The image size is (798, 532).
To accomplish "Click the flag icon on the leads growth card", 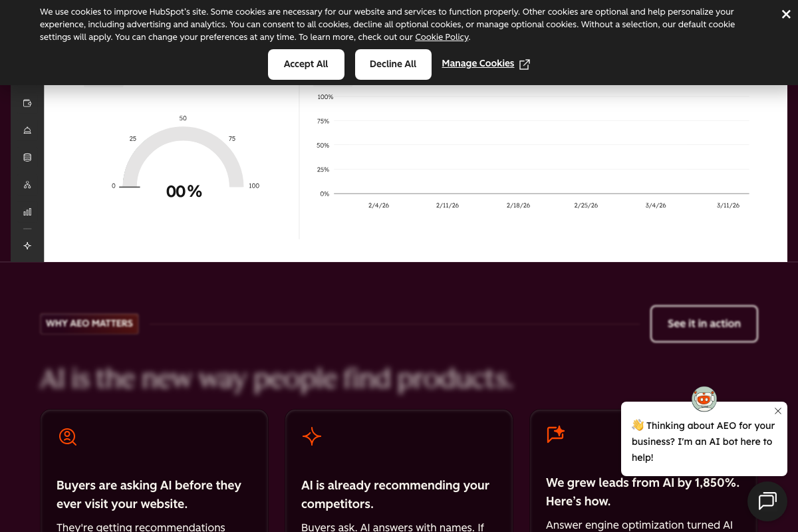I will coord(555,435).
